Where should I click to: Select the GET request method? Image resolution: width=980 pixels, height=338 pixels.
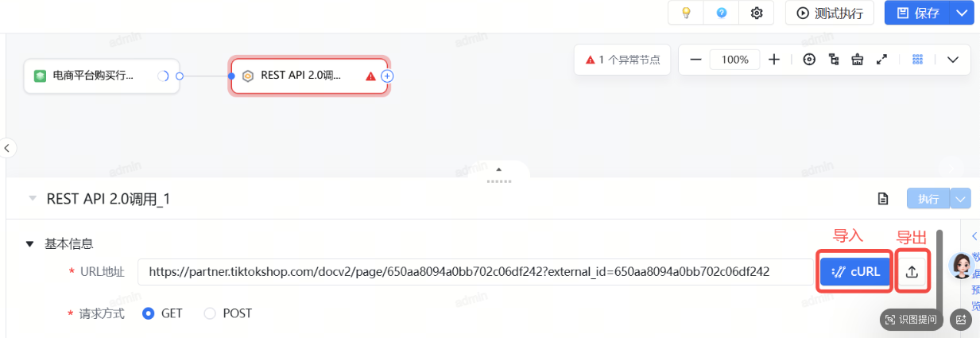pyautogui.click(x=163, y=313)
